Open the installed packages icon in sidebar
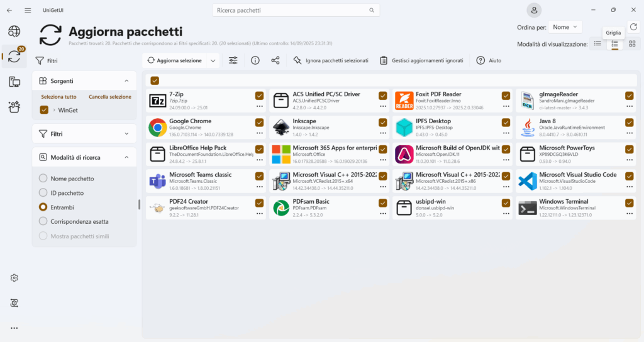 click(x=14, y=82)
